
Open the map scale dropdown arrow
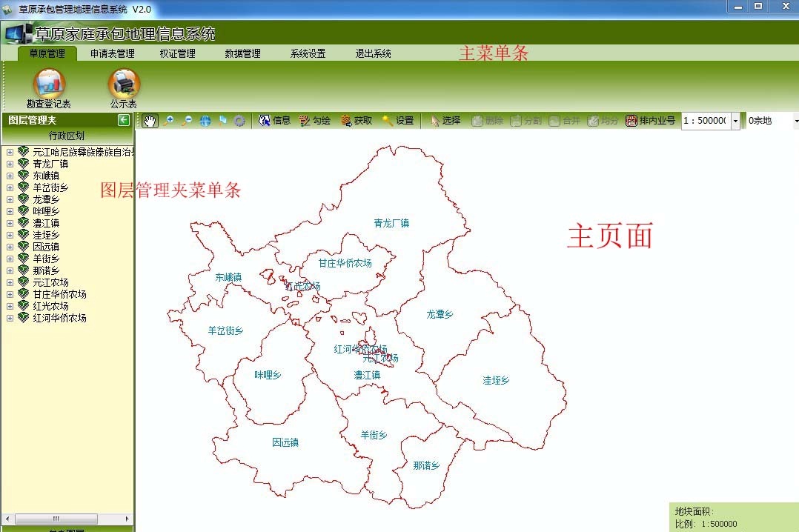(735, 121)
